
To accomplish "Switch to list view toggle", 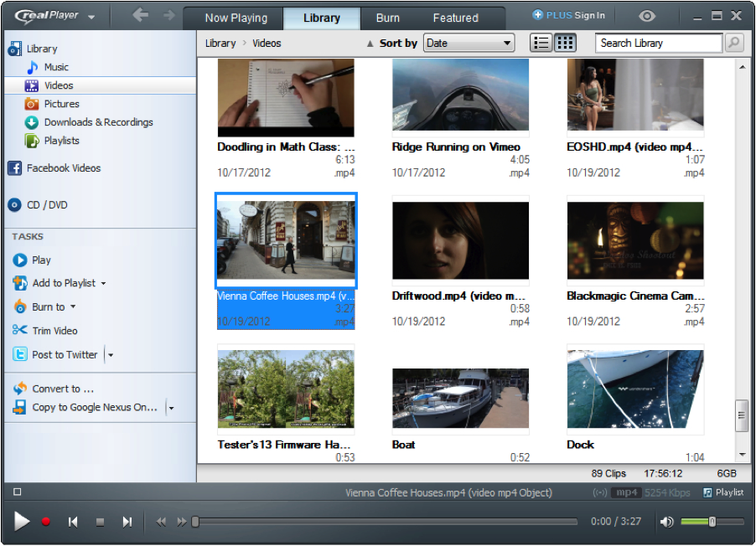I will 541,43.
